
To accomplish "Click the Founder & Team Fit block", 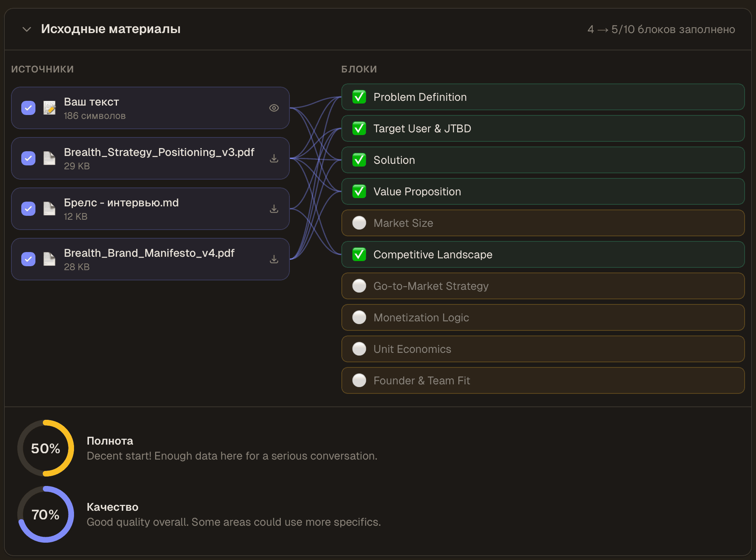I will (543, 380).
